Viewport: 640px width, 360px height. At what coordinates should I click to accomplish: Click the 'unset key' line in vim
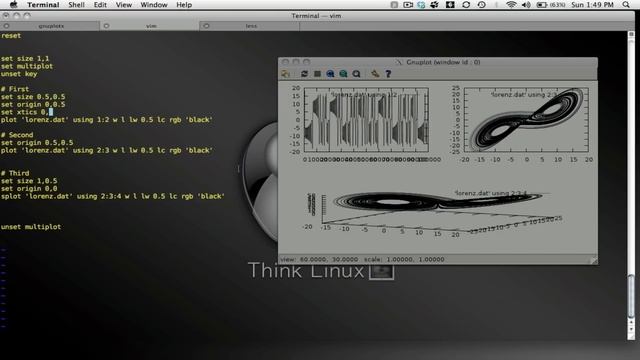(19, 74)
